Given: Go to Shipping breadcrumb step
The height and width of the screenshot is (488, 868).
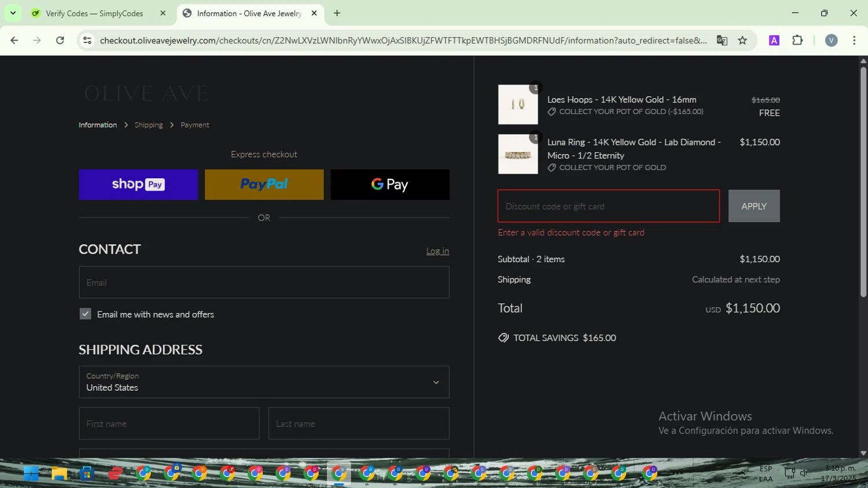Looking at the screenshot, I should pos(149,125).
